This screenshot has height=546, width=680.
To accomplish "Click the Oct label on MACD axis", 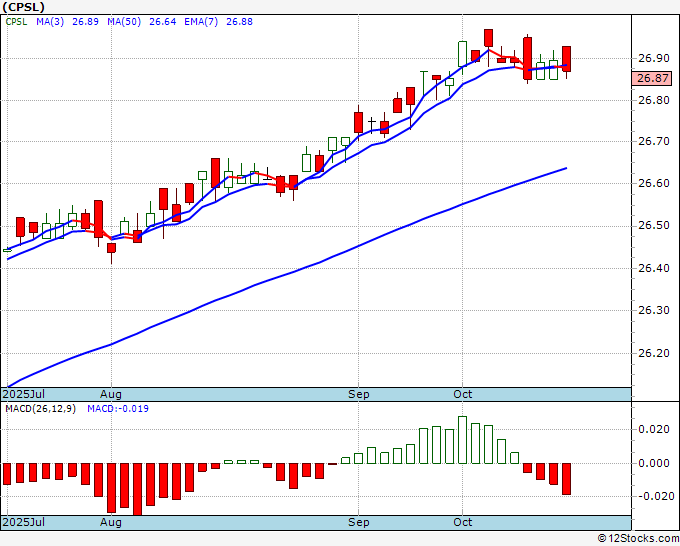I will [462, 522].
